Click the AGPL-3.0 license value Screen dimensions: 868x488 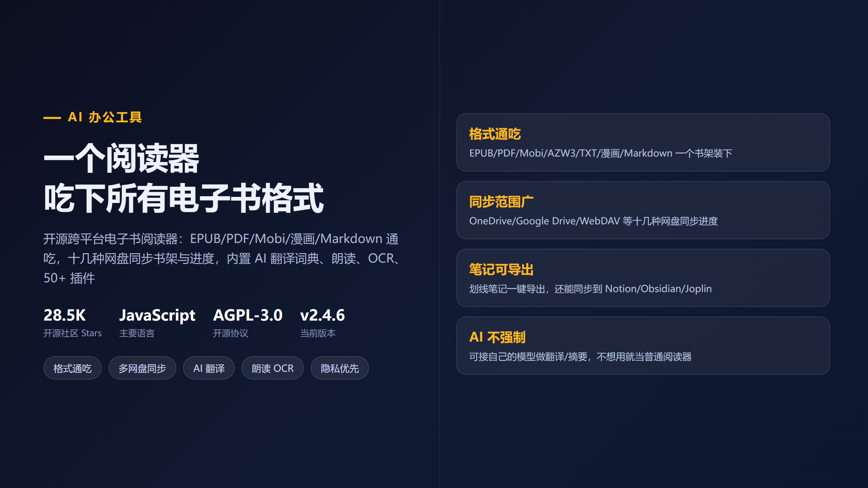pos(248,315)
